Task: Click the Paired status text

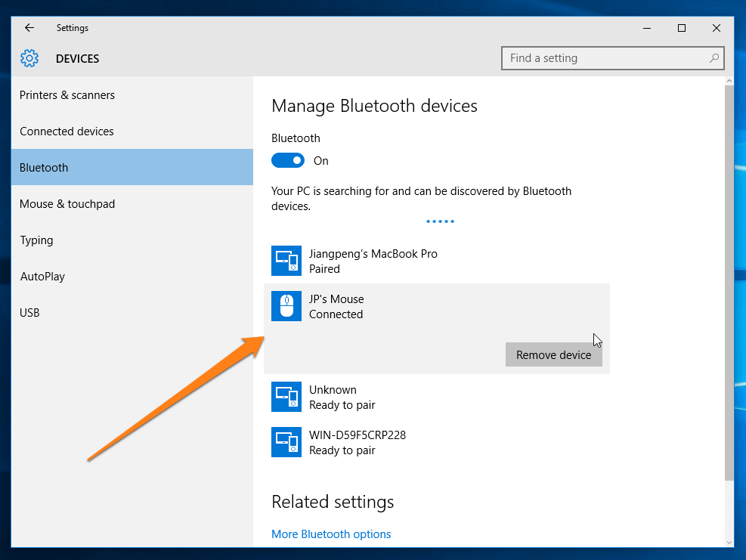Action: (x=324, y=269)
